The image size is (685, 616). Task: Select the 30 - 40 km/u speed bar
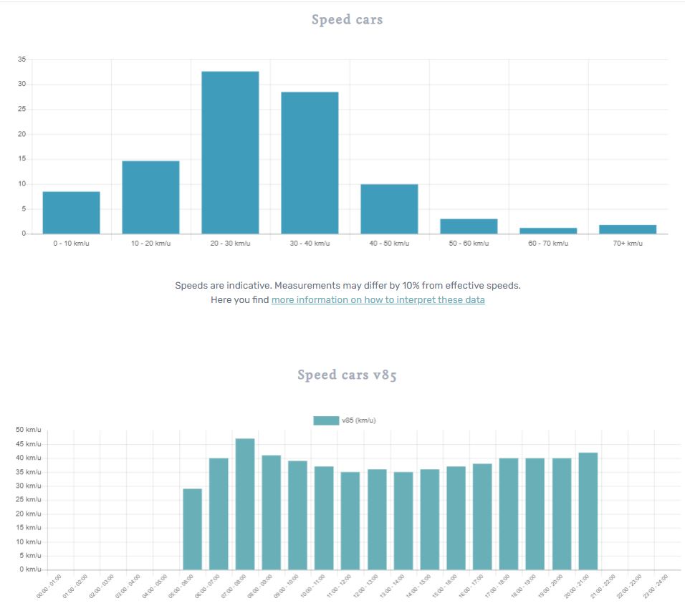[x=310, y=163]
